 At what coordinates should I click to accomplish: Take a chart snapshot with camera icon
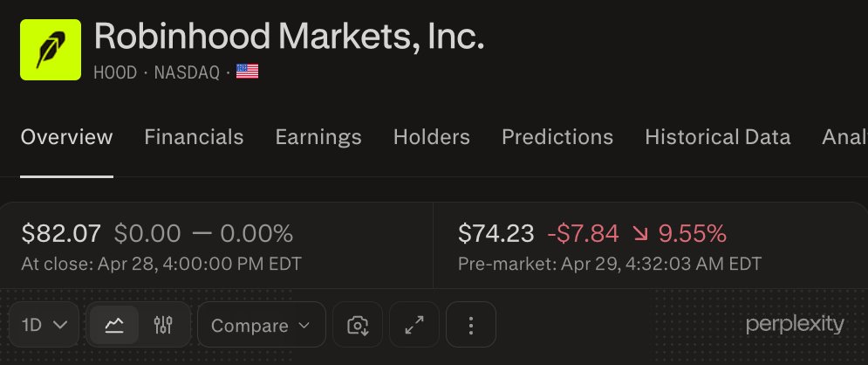(358, 325)
